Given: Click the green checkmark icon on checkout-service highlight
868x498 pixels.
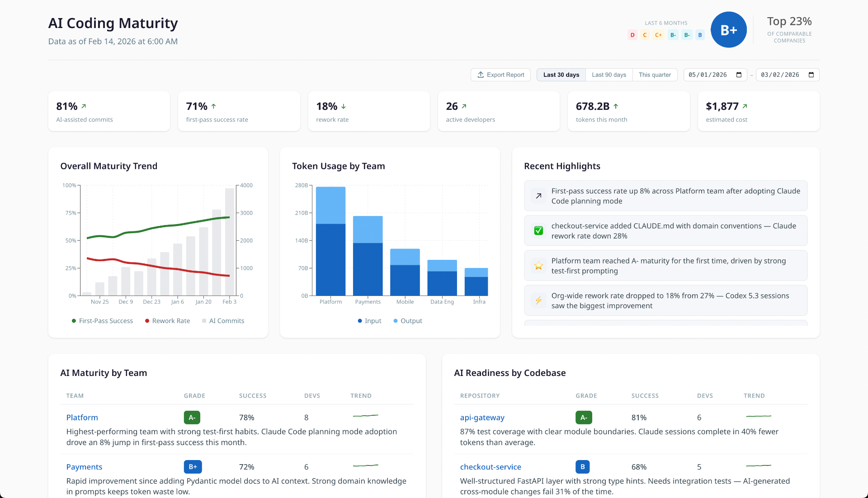Looking at the screenshot, I should (x=538, y=230).
